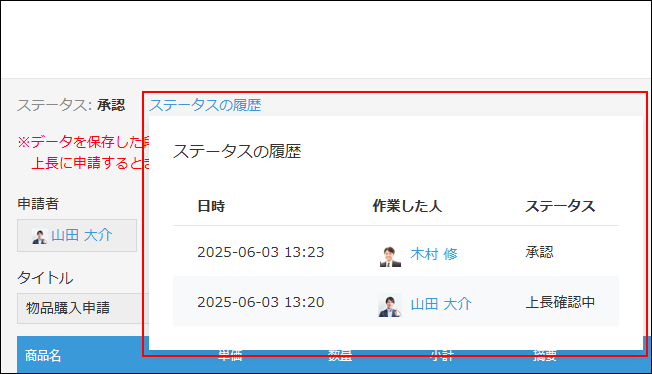This screenshot has height=374, width=652.
Task: Click the 申請者 field label
Action: pos(38,203)
